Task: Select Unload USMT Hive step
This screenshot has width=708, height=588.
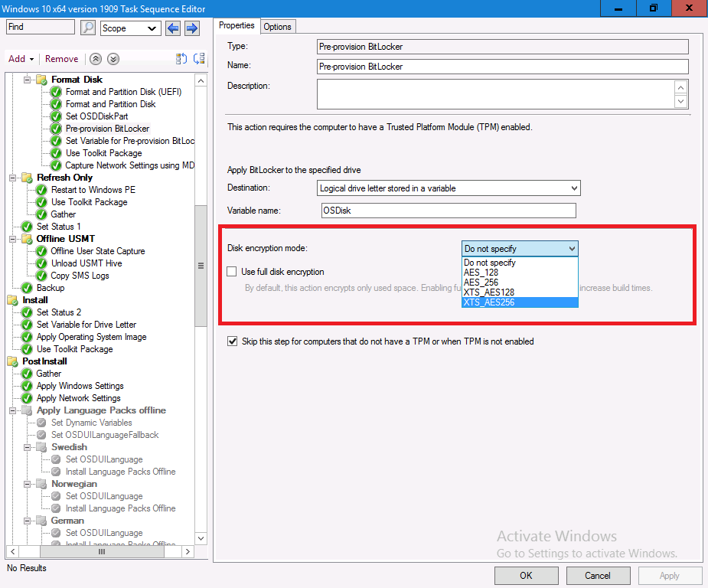Action: pos(86,263)
